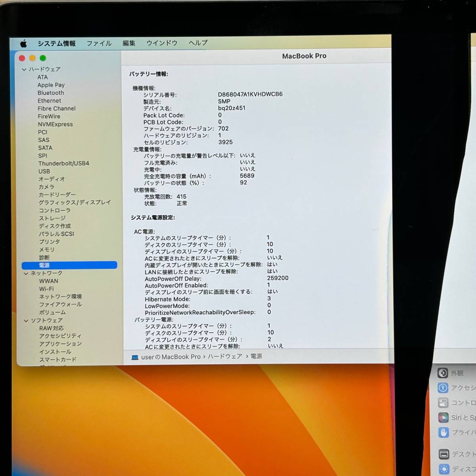Select NVMExpress in the sidebar
476x476 pixels.
click(x=56, y=124)
